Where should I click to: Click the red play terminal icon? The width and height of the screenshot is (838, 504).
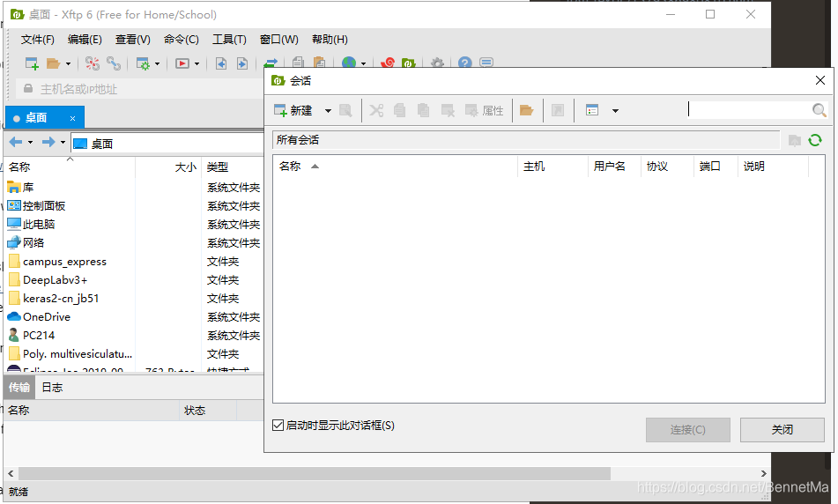182,63
